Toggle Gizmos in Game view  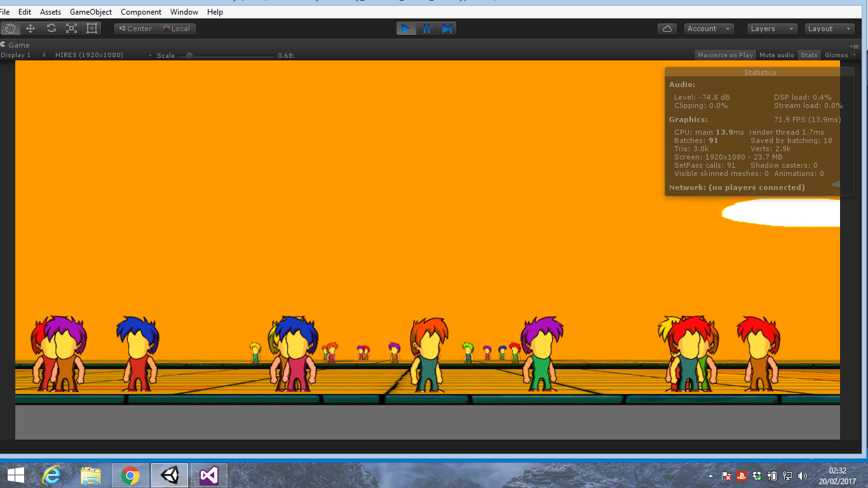click(836, 55)
